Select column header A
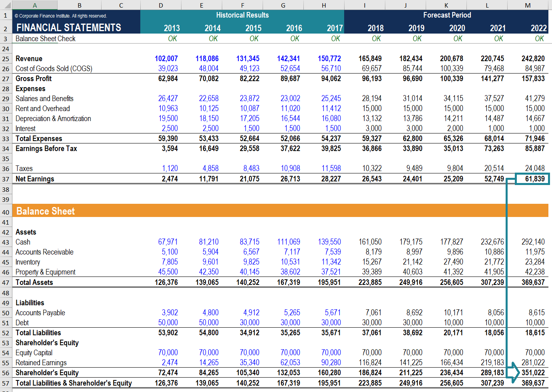The image size is (552, 392). (x=35, y=5)
